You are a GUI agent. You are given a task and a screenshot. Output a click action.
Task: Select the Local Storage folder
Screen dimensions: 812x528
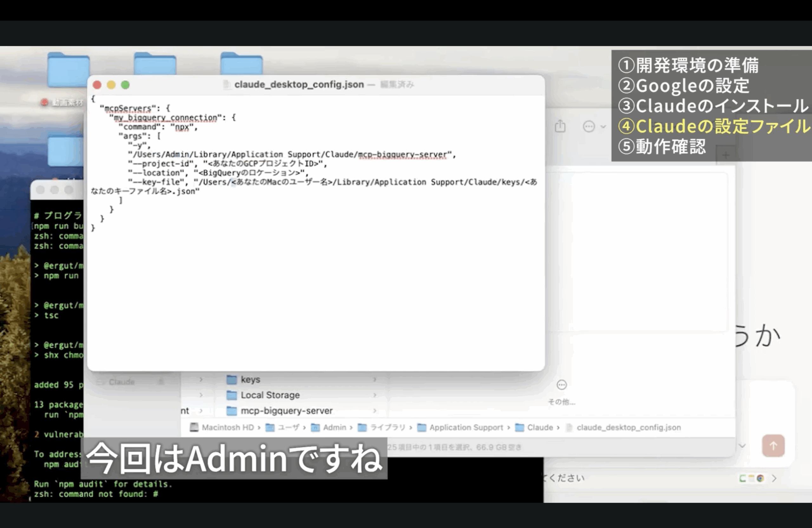coord(270,395)
